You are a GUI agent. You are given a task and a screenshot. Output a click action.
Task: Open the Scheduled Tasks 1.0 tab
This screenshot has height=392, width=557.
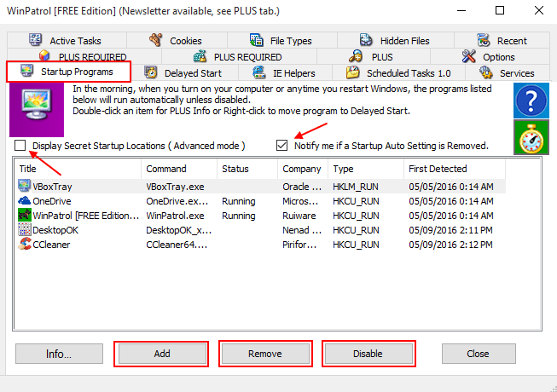[x=398, y=73]
